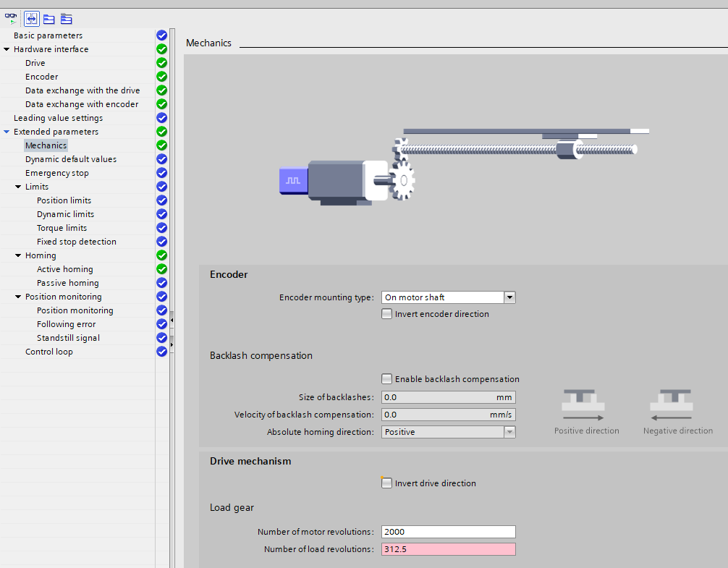Screen dimensions: 728x568
Task: Click the stacked folders toolbar icon
Action: (x=67, y=19)
